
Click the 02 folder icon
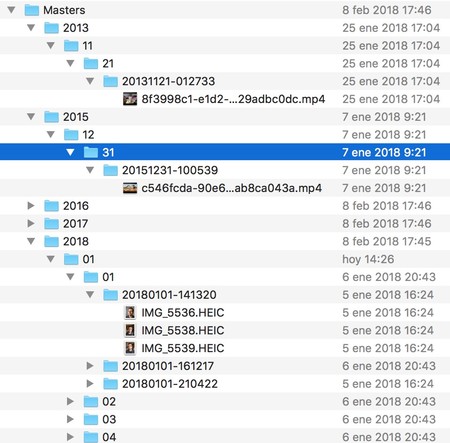point(91,401)
